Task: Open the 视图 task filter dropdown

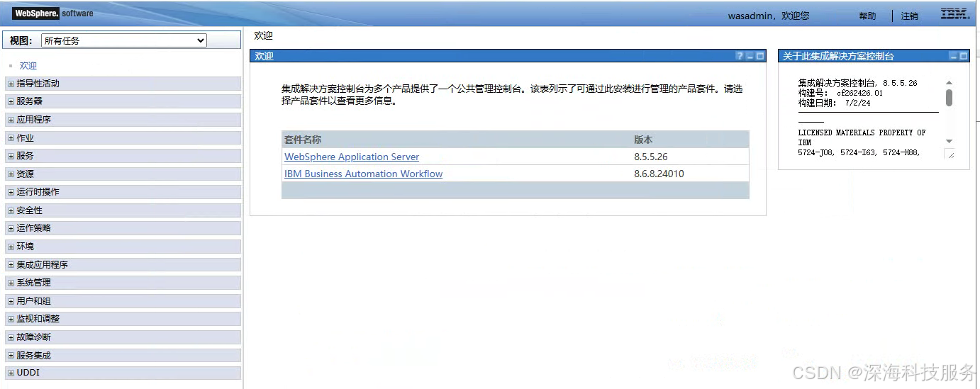Action: pos(124,40)
